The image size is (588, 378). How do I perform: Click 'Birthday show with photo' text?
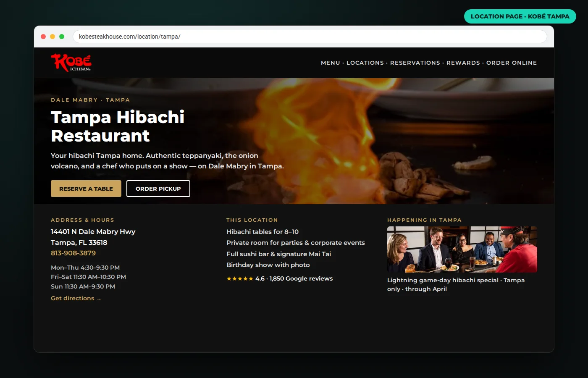click(x=268, y=265)
